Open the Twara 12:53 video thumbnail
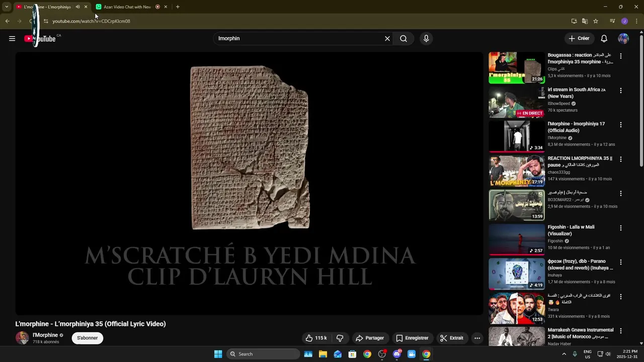The image size is (644, 362). 517,308
